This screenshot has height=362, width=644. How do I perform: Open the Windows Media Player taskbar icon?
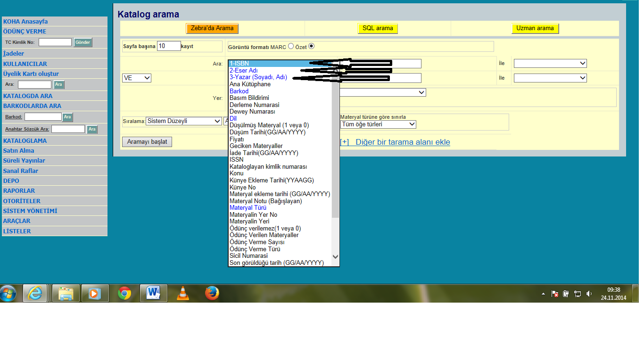(95, 293)
